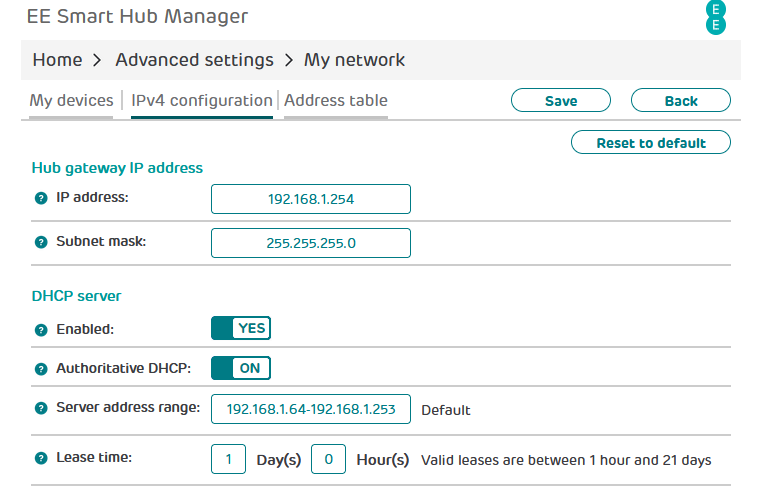Edit the Server address range field

[x=311, y=409]
